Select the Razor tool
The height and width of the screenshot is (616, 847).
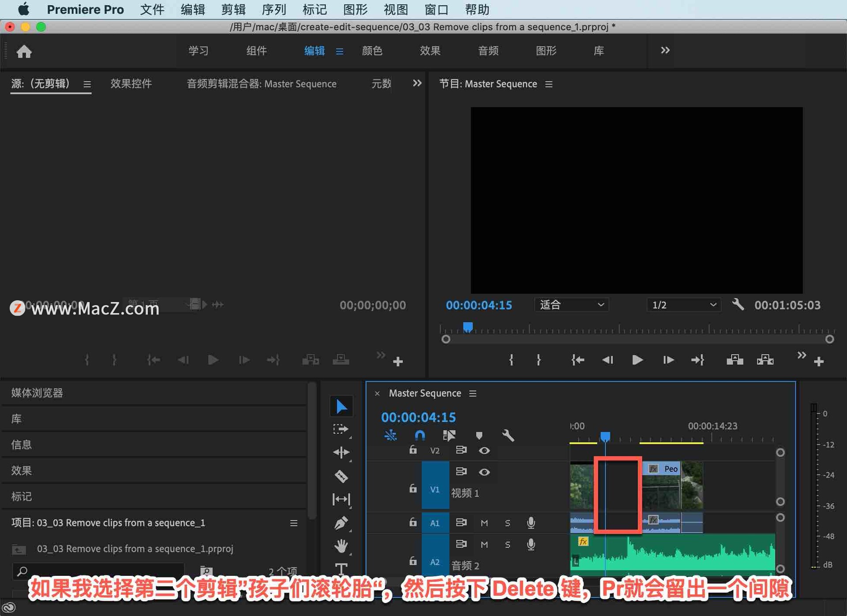pyautogui.click(x=341, y=477)
